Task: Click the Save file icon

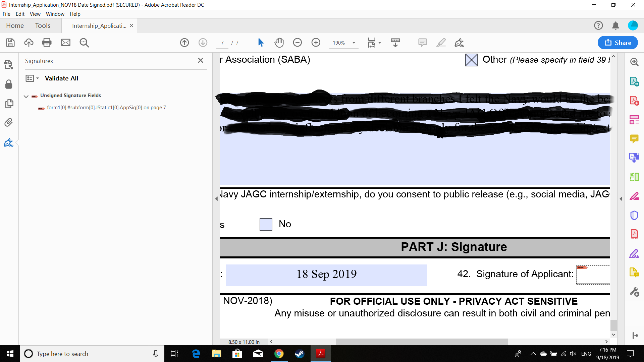Action: 10,43
